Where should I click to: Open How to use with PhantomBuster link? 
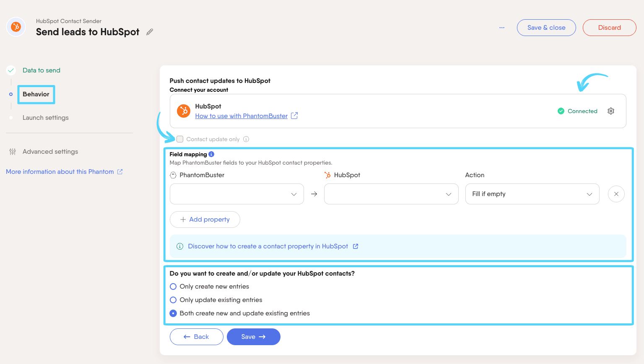click(x=241, y=116)
